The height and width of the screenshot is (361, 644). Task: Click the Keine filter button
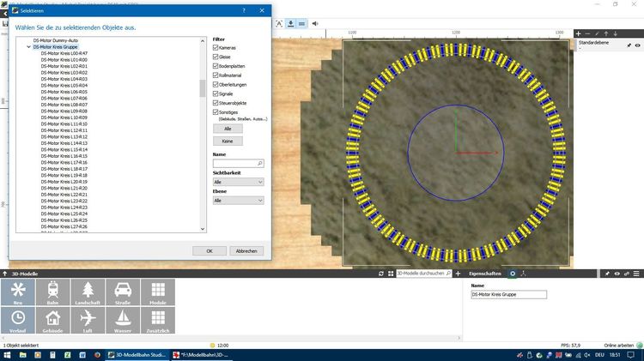[x=228, y=141]
